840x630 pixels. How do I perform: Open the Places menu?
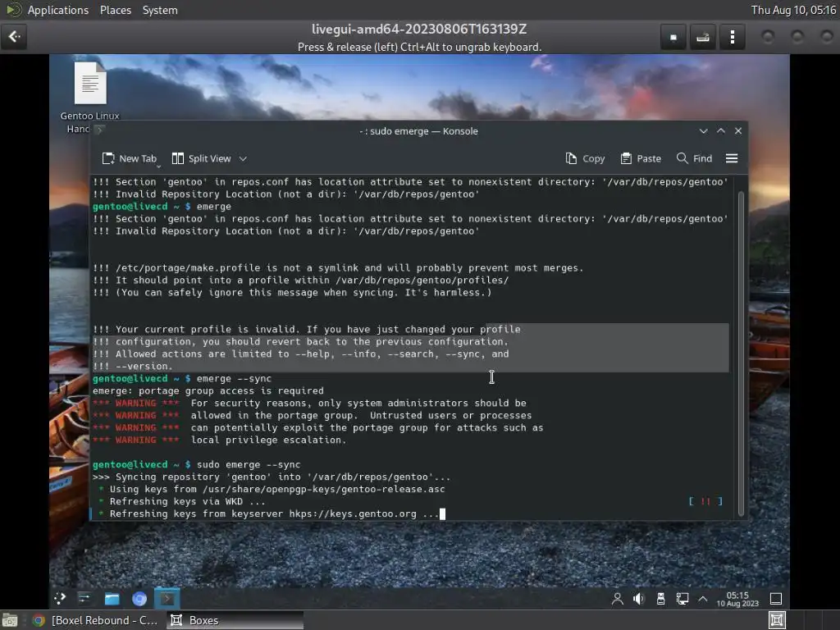116,10
